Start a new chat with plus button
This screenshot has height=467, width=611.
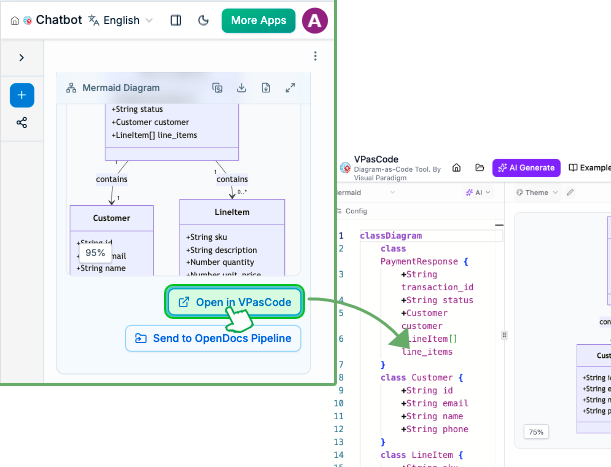pyautogui.click(x=22, y=95)
